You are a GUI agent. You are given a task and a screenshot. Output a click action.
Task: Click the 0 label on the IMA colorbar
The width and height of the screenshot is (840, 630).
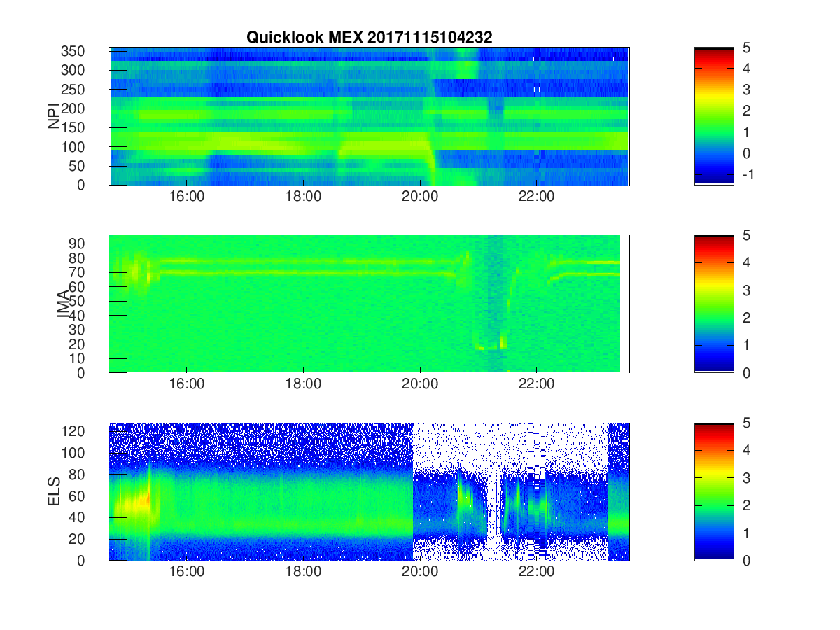[745, 372]
